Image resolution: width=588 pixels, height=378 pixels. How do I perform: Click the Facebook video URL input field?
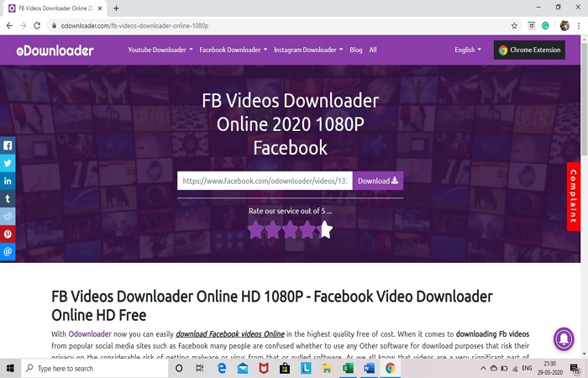click(x=265, y=181)
